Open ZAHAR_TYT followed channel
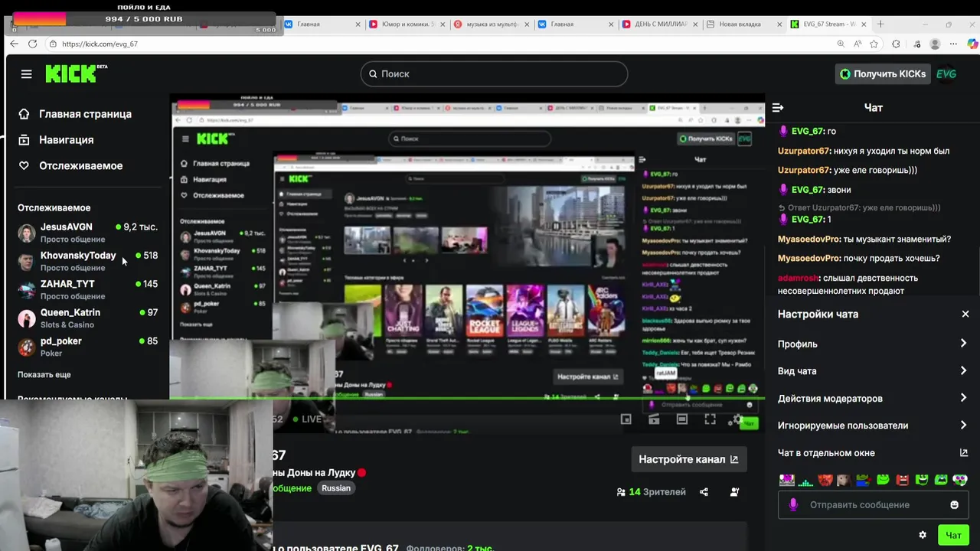Image resolution: width=980 pixels, height=551 pixels. point(88,289)
